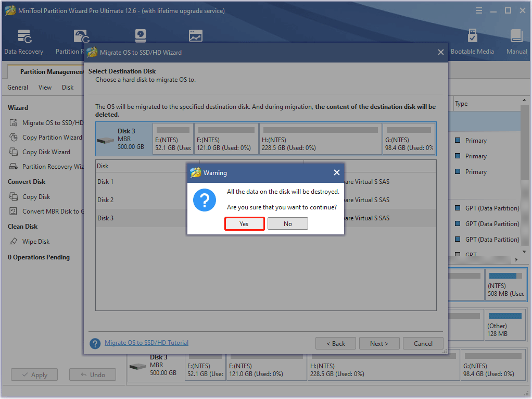The width and height of the screenshot is (532, 399).
Task: Open the View menu
Action: (x=45, y=88)
